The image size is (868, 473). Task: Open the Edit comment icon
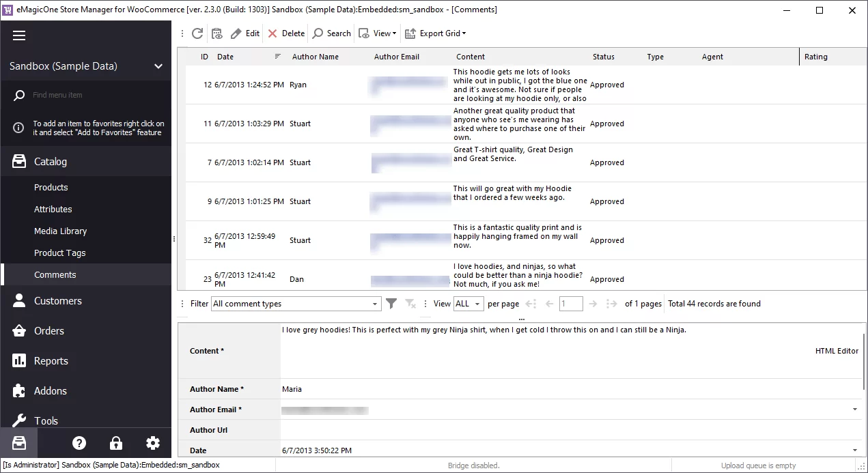point(244,33)
